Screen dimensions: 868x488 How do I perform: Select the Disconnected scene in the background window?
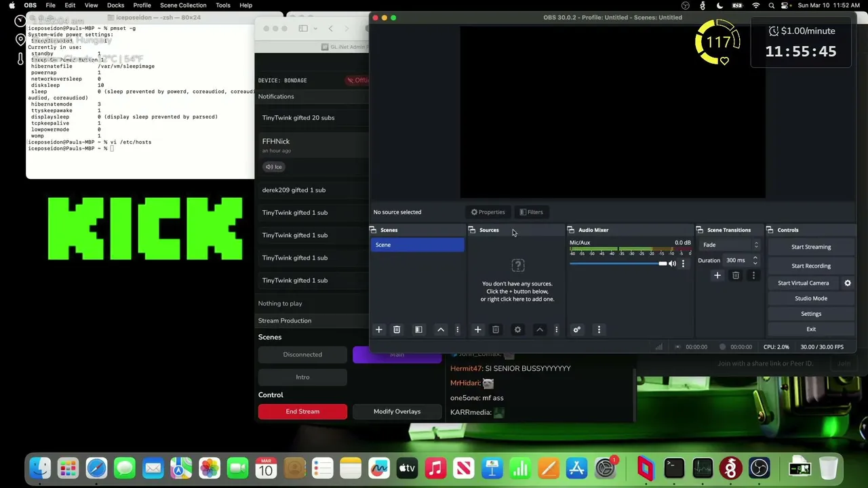point(302,354)
